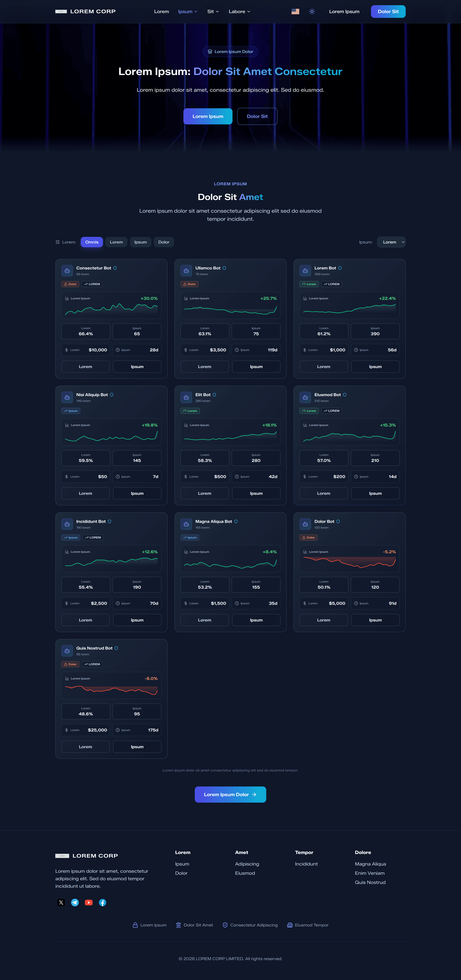This screenshot has height=980, width=461.
Task: Select the Omnis filter chip
Action: [x=92, y=242]
